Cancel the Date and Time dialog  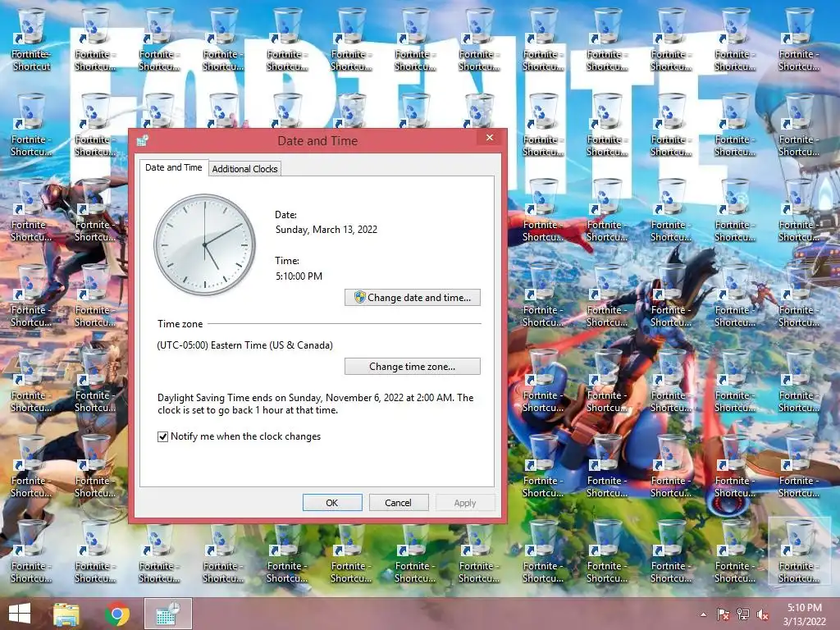[398, 503]
